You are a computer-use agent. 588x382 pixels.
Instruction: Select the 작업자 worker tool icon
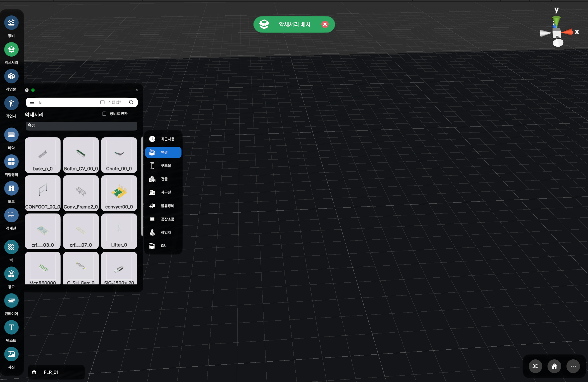[11, 103]
